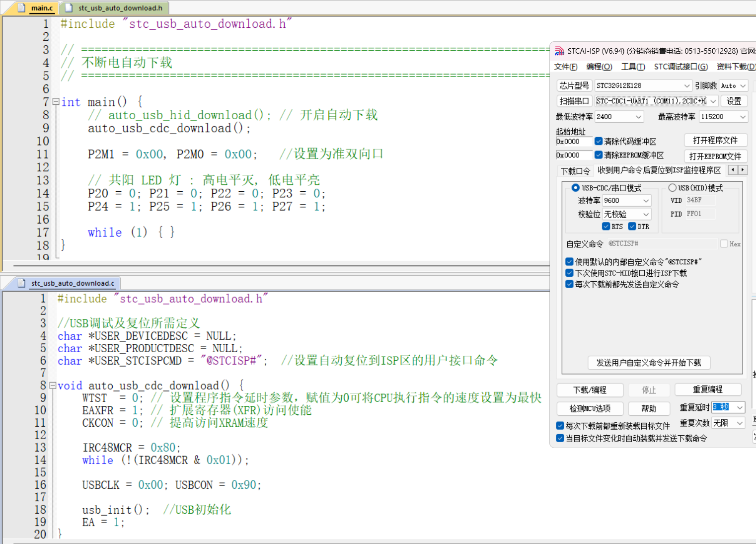756x544 pixels.
Task: Collapse the main() function fold marker
Action: click(56, 101)
